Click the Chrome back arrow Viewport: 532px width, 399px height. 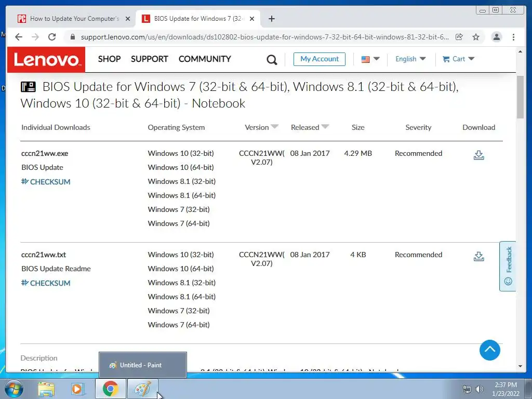19,37
